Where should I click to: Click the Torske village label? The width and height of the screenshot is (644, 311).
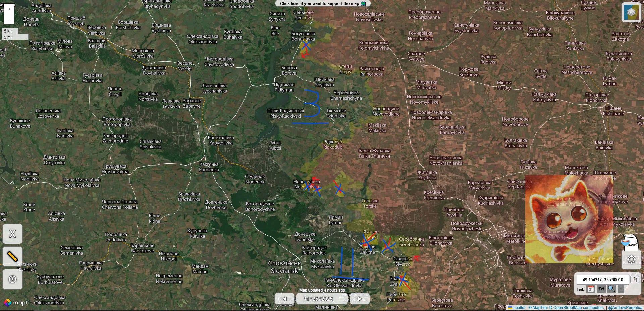[370, 203]
